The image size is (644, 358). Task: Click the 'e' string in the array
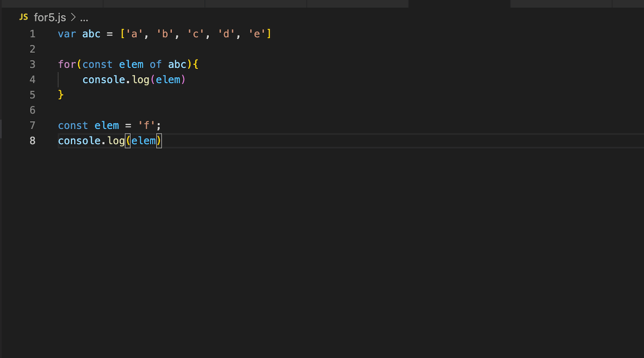(257, 34)
